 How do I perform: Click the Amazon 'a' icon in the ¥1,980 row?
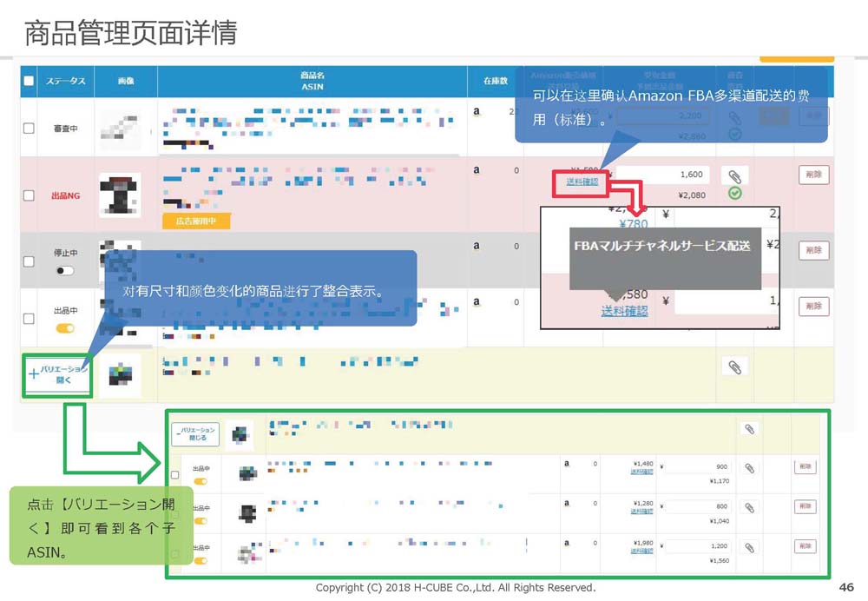pos(566,543)
